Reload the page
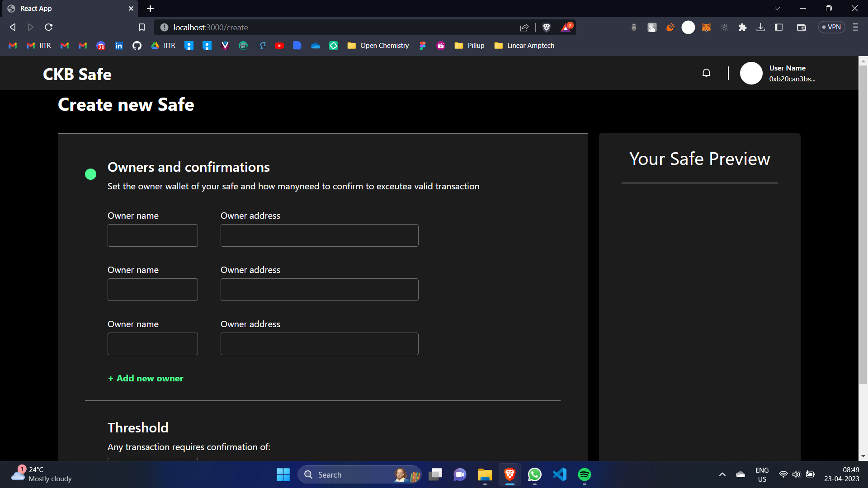This screenshot has height=488, width=868. pyautogui.click(x=49, y=28)
